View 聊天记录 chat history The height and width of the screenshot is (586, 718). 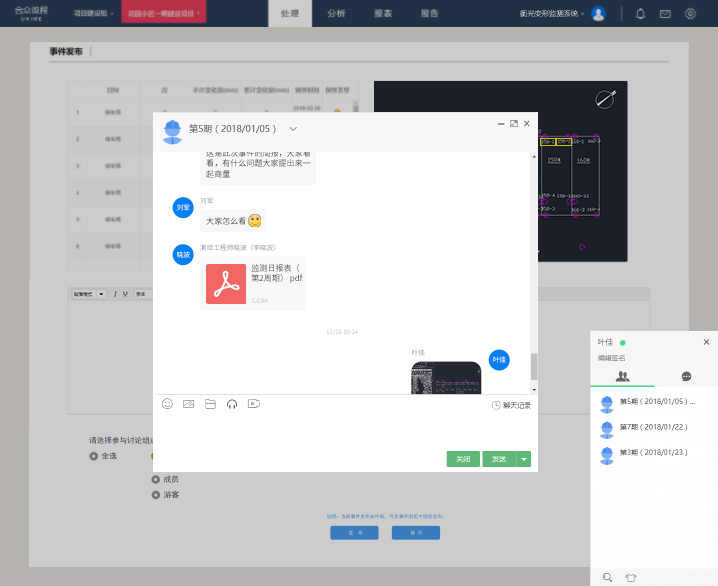pyautogui.click(x=511, y=405)
